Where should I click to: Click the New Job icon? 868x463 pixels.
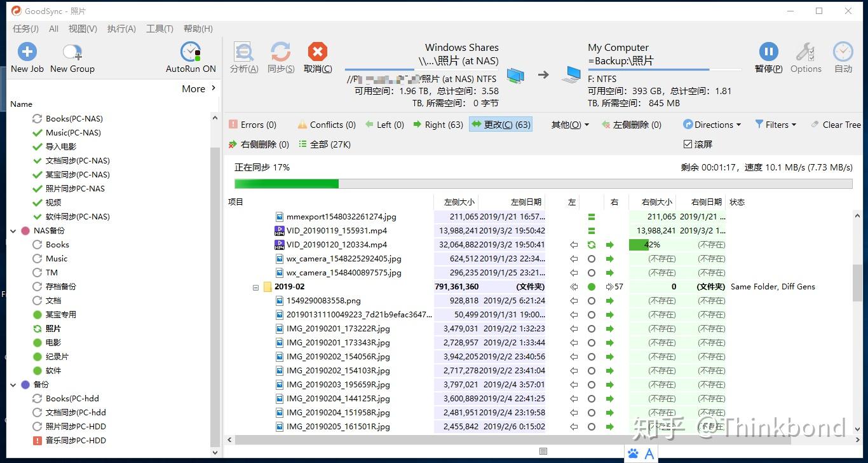point(27,52)
